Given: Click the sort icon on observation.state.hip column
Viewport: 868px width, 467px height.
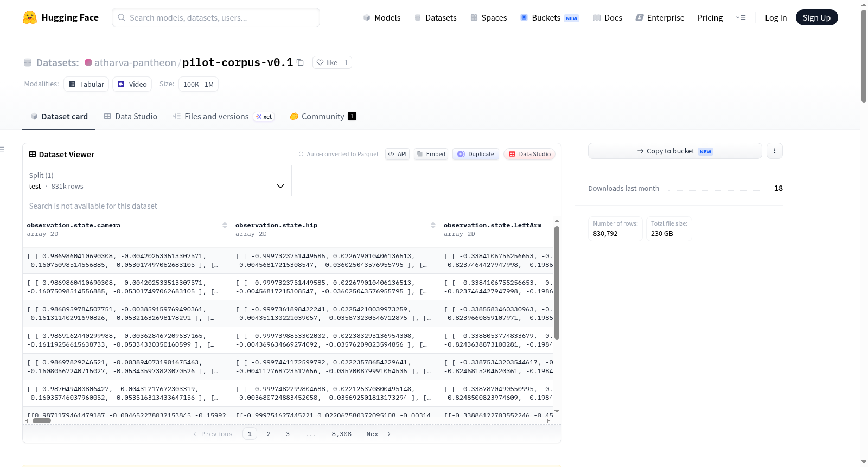Looking at the screenshot, I should pos(433,225).
